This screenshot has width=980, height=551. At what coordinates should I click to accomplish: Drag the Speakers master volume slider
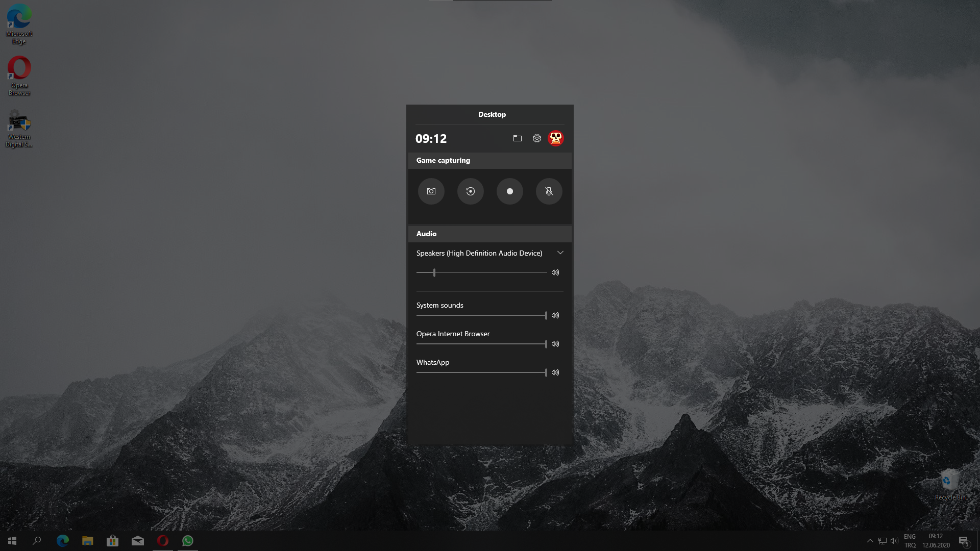pyautogui.click(x=434, y=272)
